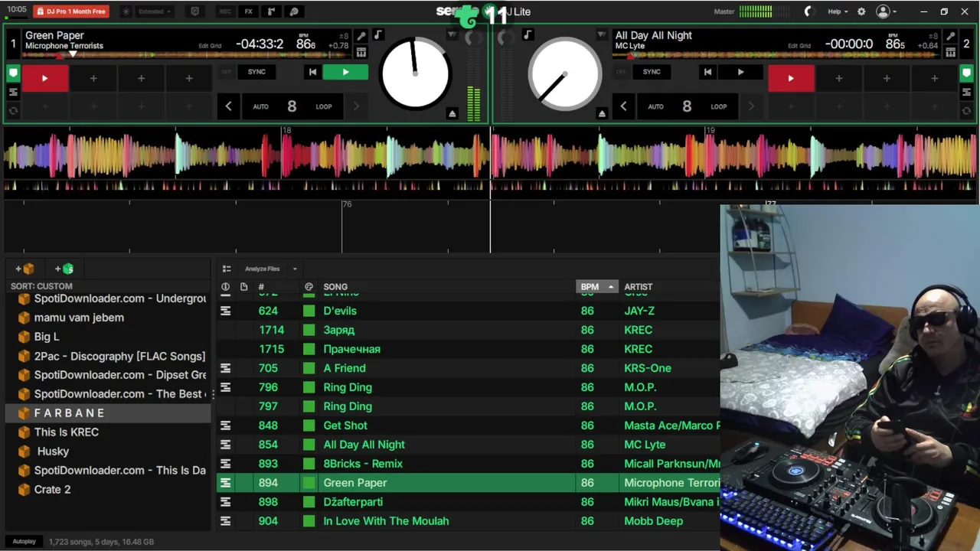Enable SYNC on deck 1

(x=256, y=72)
